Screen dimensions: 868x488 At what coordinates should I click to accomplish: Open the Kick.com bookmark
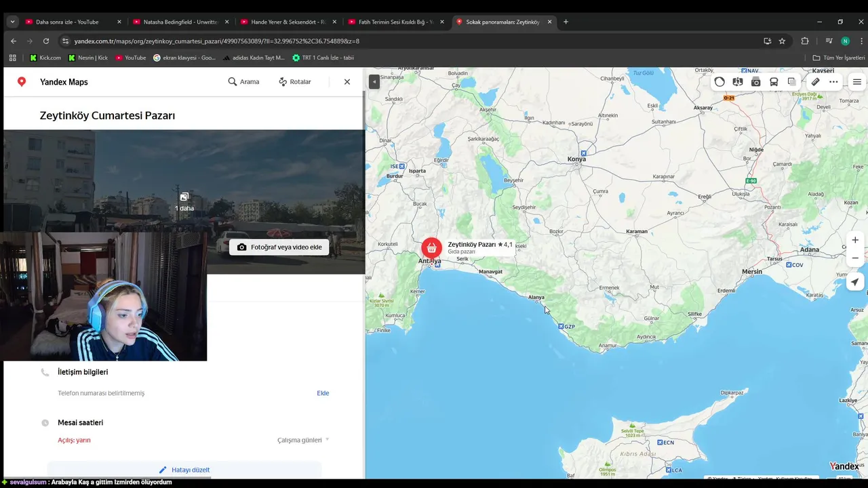pyautogui.click(x=45, y=58)
